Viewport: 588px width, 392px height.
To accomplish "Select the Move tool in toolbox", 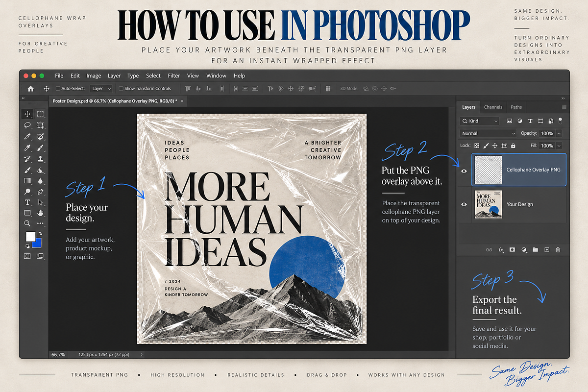I will click(27, 114).
